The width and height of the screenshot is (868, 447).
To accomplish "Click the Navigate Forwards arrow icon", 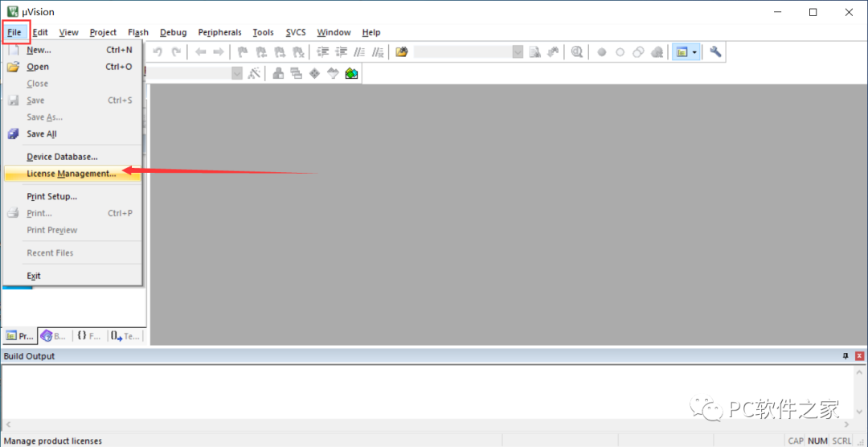I will point(219,52).
